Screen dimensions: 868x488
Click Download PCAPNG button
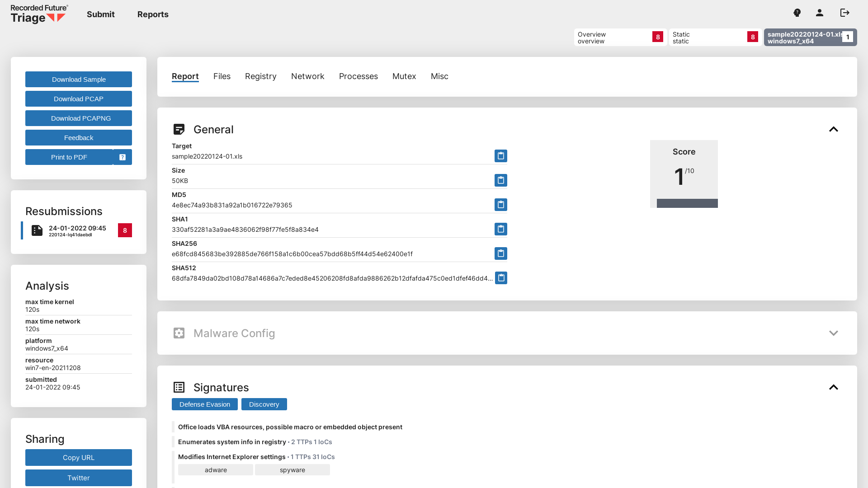point(79,118)
